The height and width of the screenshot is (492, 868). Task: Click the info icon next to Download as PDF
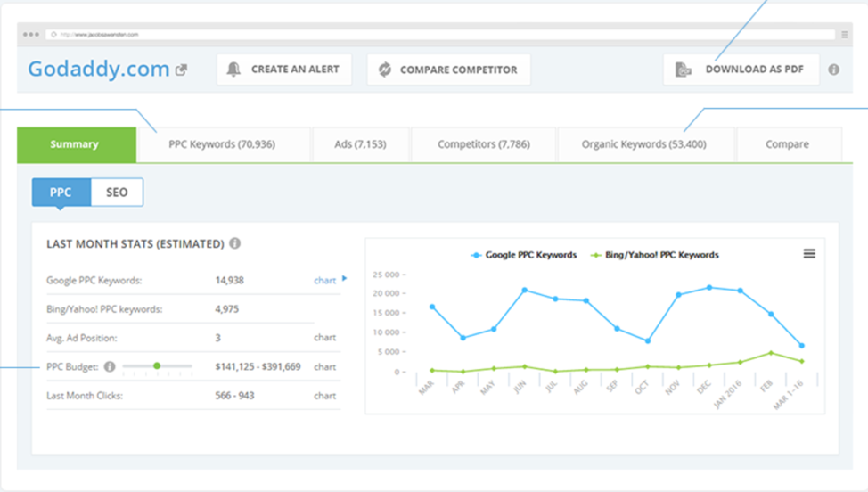pyautogui.click(x=833, y=70)
